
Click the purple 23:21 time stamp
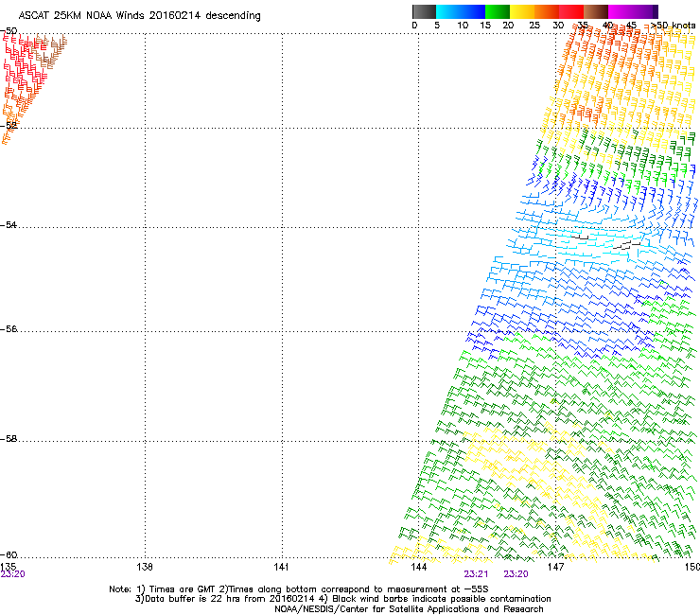point(476,574)
